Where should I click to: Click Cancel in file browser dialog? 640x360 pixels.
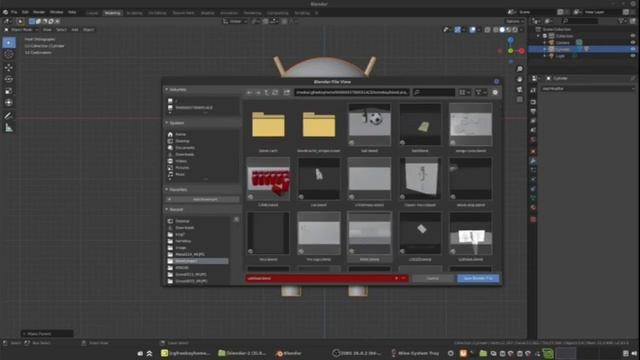click(x=432, y=278)
